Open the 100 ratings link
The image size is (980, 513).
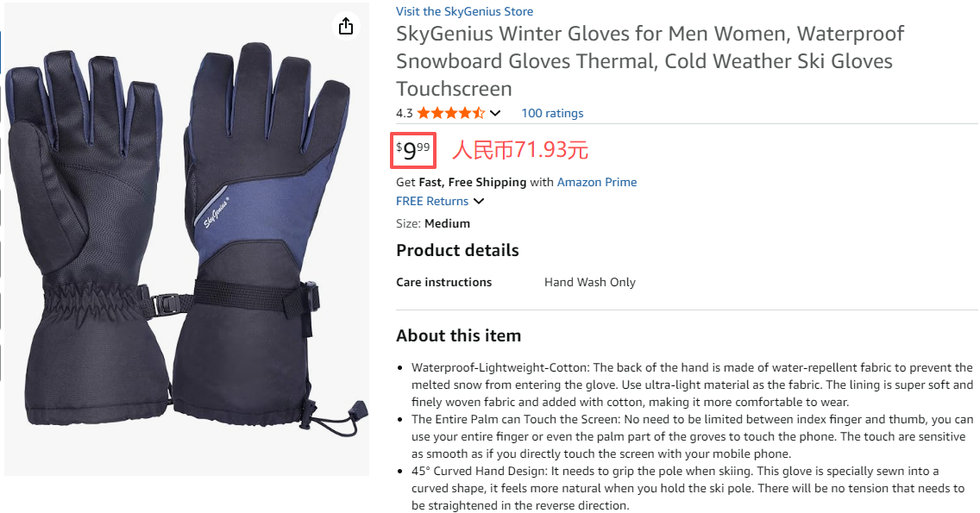(x=552, y=113)
